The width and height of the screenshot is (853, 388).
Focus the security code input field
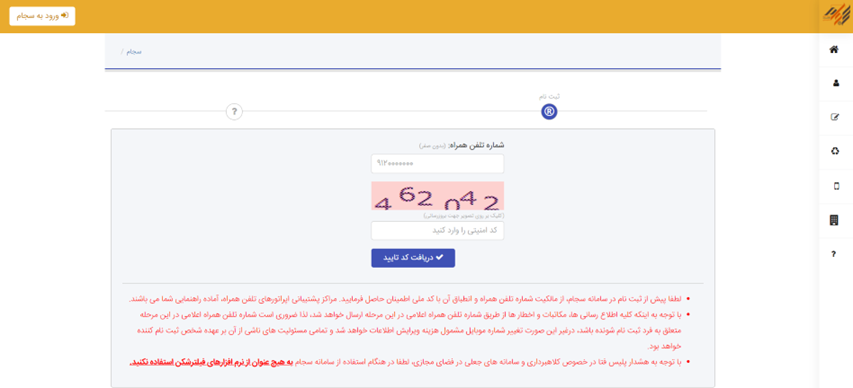tap(437, 230)
